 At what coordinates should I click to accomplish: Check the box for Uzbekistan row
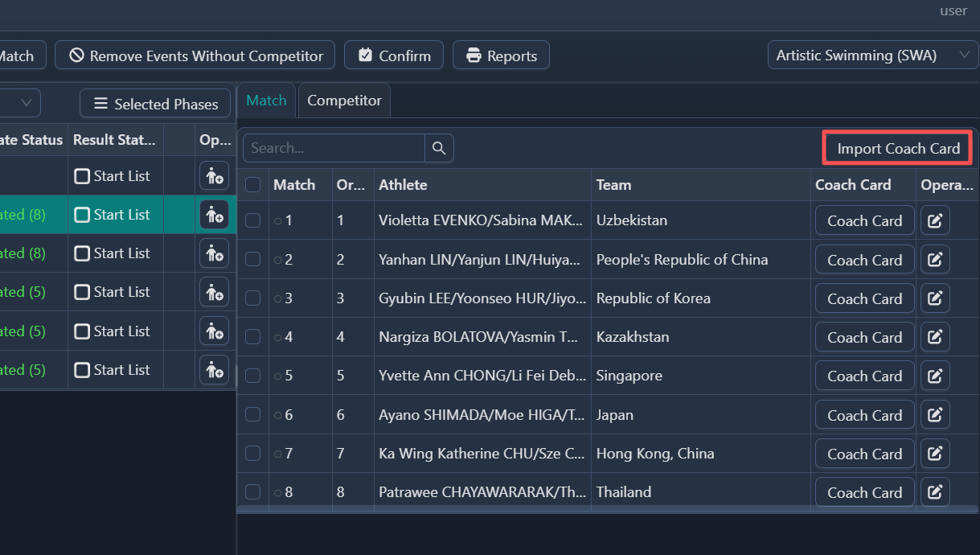(x=252, y=220)
